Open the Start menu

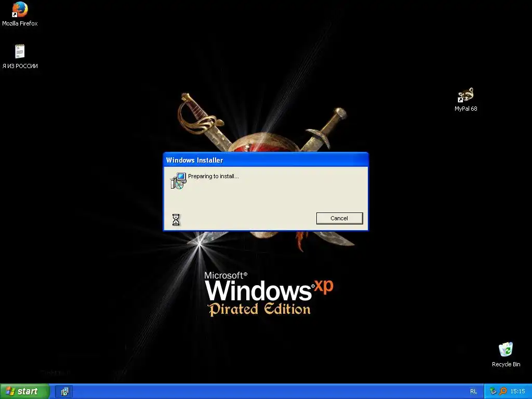tap(24, 391)
